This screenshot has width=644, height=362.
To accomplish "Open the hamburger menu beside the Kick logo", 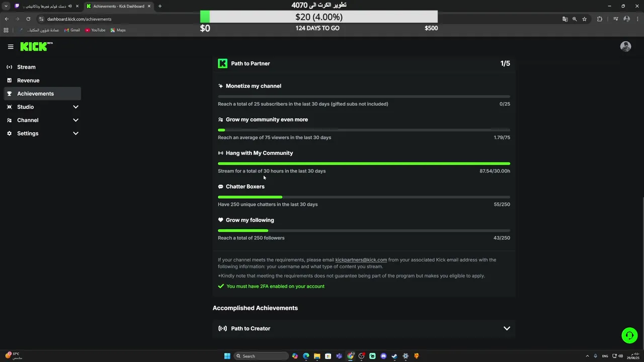I will coord(11,47).
